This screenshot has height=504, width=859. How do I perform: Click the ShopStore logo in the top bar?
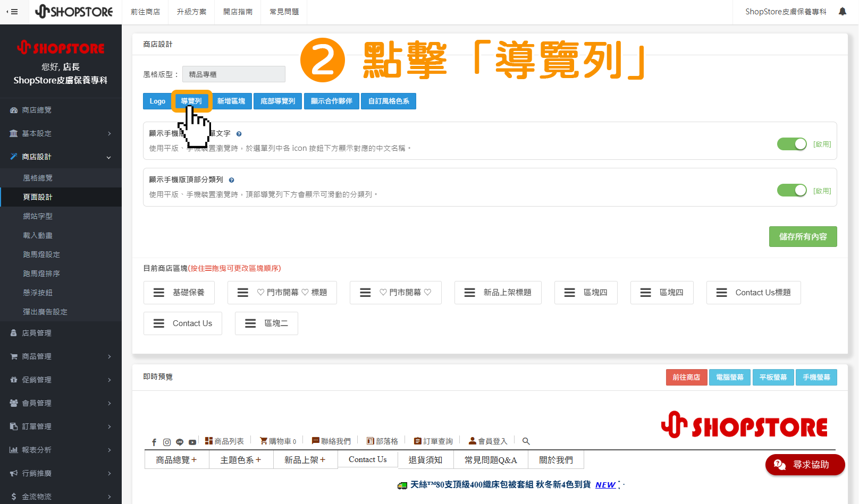pyautogui.click(x=74, y=12)
